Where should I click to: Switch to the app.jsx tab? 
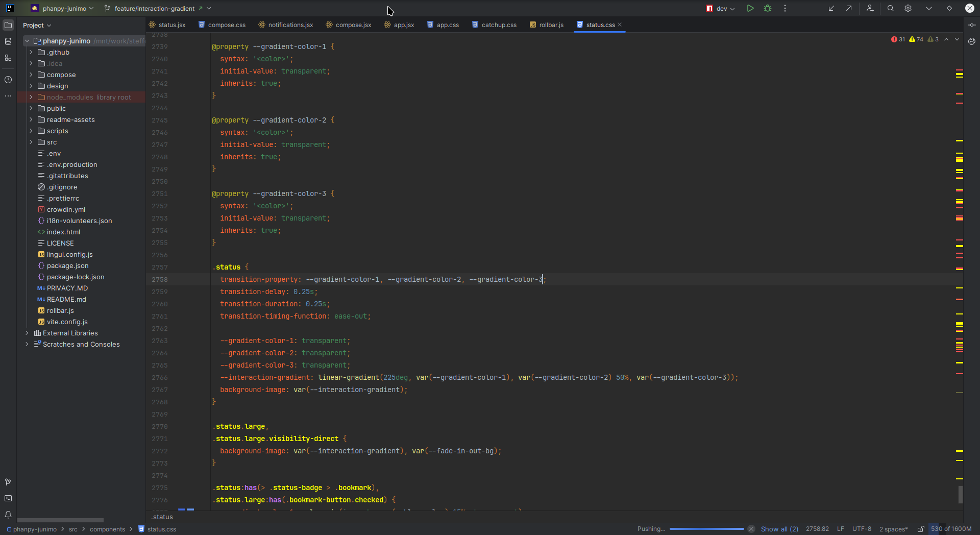[x=399, y=25]
